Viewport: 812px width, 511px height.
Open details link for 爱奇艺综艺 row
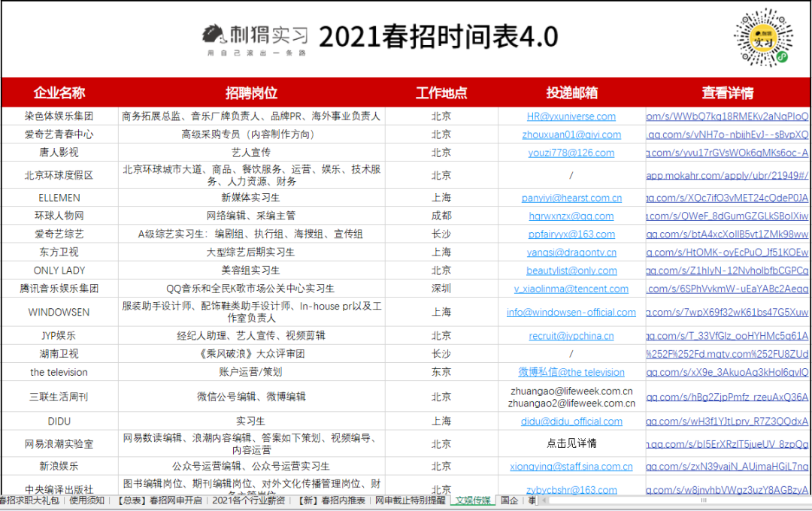click(727, 234)
